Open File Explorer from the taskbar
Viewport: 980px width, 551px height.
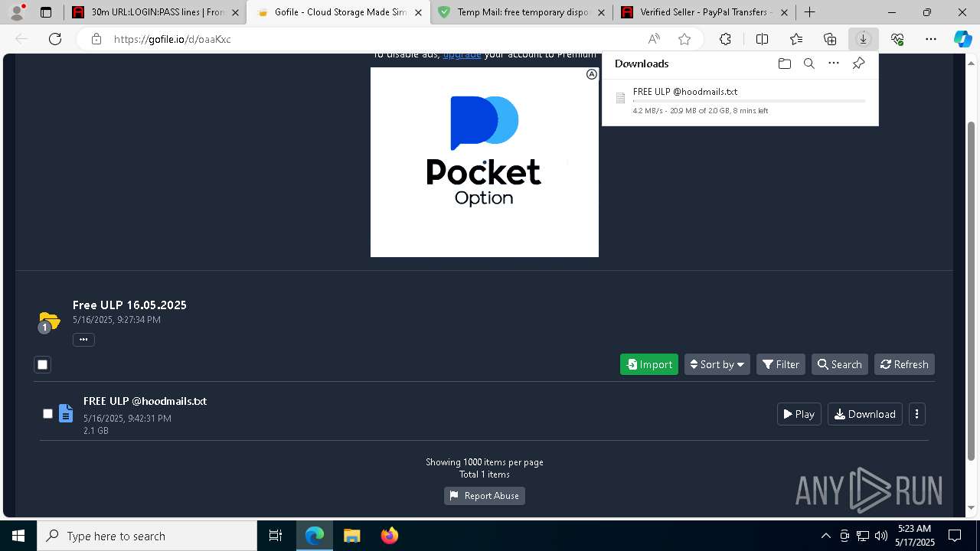pos(351,536)
